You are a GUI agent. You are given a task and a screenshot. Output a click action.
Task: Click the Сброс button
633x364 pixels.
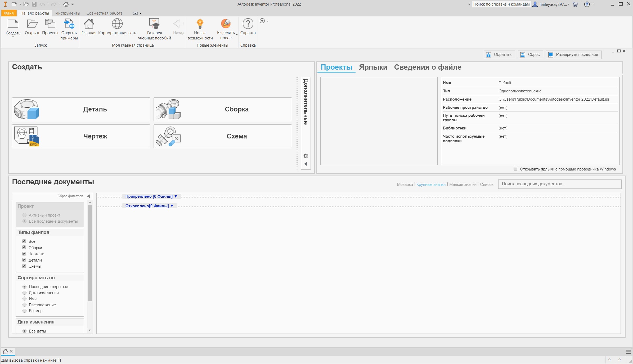531,55
